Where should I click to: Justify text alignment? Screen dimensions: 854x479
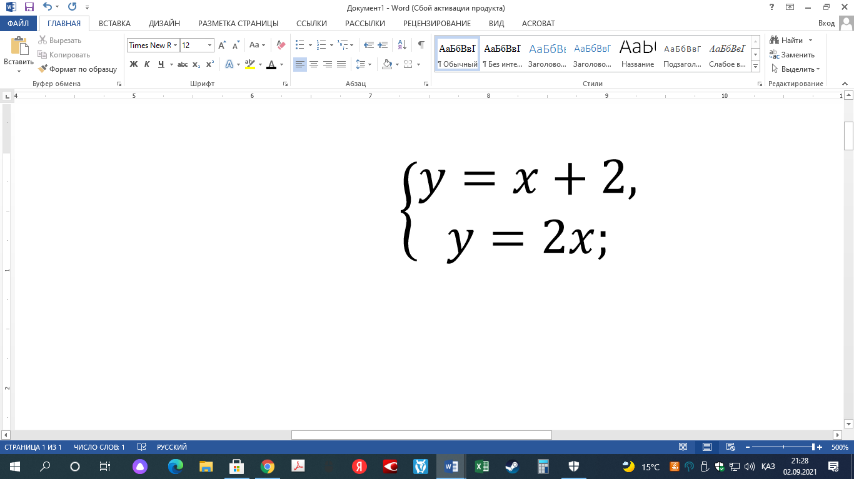pyautogui.click(x=341, y=64)
